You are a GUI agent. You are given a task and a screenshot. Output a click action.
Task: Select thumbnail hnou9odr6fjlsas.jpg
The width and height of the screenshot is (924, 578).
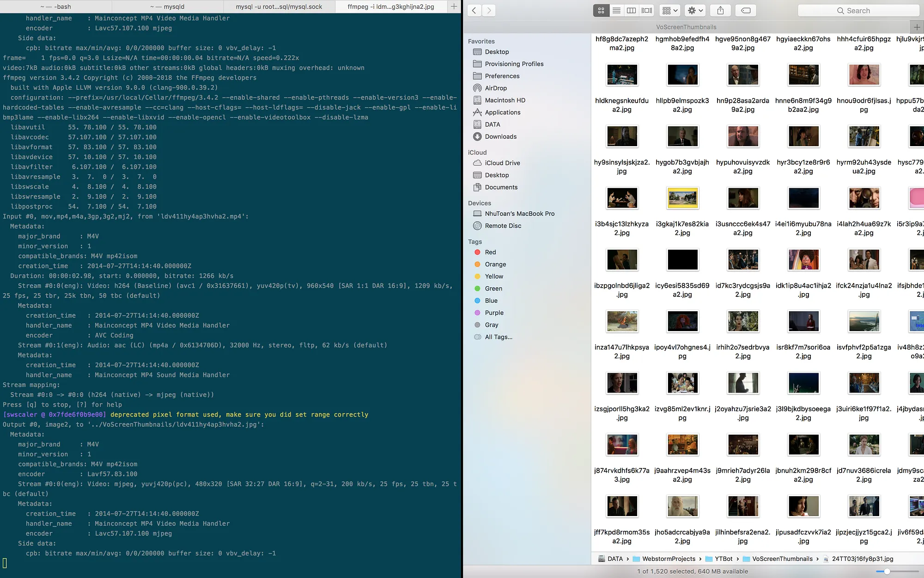click(864, 75)
